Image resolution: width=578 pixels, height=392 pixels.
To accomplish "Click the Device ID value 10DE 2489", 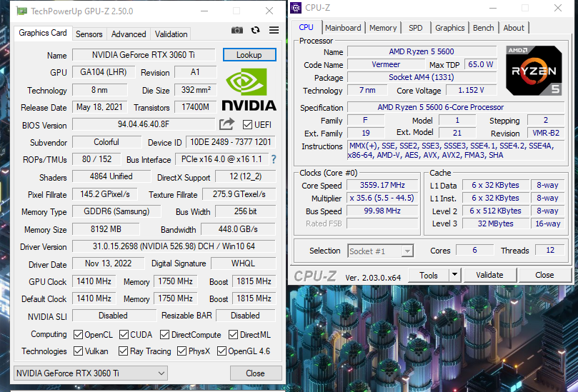I will point(230,142).
